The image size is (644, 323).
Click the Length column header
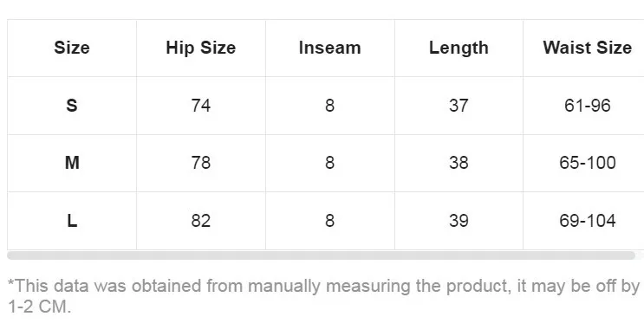pyautogui.click(x=459, y=48)
